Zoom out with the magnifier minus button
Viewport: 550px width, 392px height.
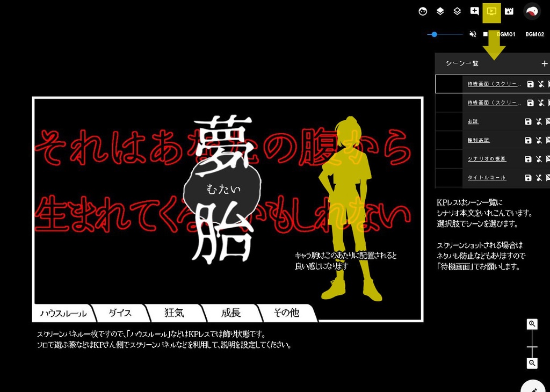point(532,363)
